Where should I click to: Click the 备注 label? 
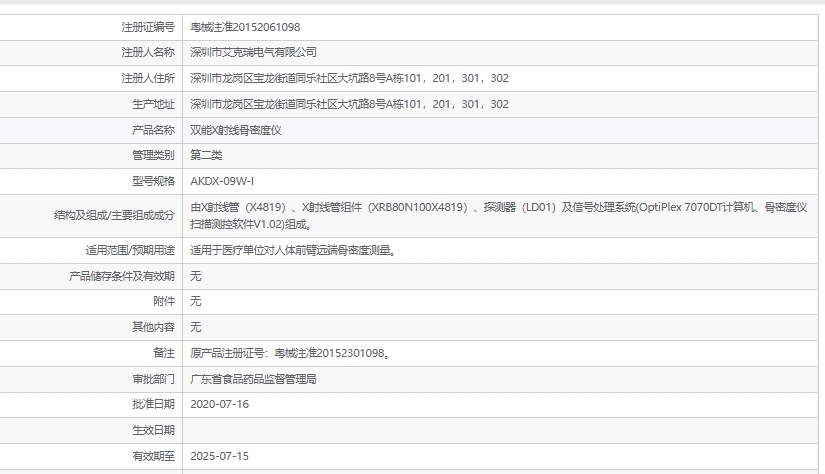pyautogui.click(x=164, y=353)
